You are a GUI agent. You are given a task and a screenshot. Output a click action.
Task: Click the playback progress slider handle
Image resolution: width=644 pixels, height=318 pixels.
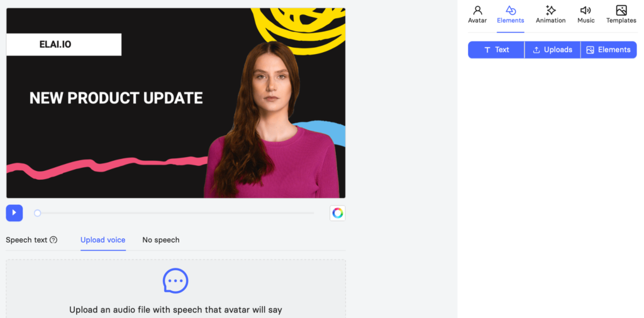click(37, 213)
